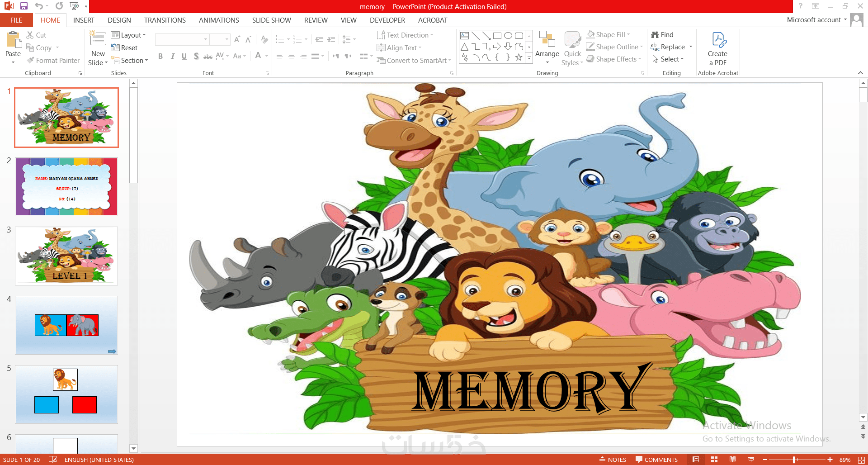
Task: Open Shape Effects dropdown
Action: pyautogui.click(x=613, y=59)
